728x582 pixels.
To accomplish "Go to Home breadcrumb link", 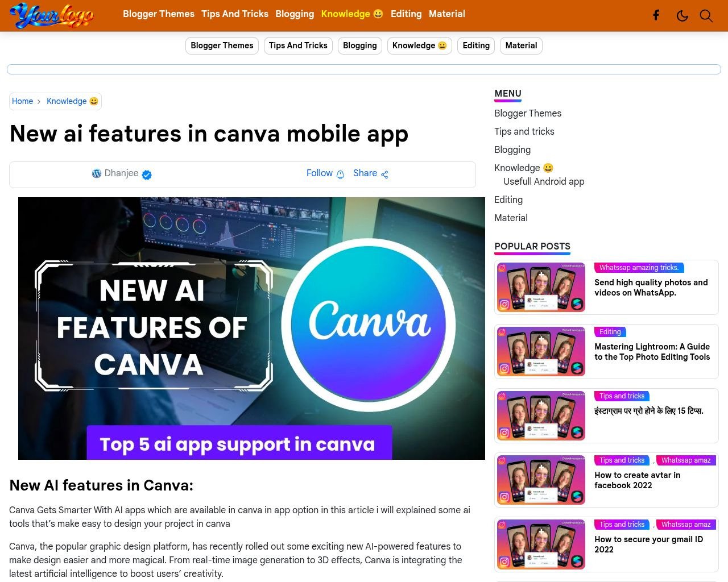I will click(x=22, y=101).
